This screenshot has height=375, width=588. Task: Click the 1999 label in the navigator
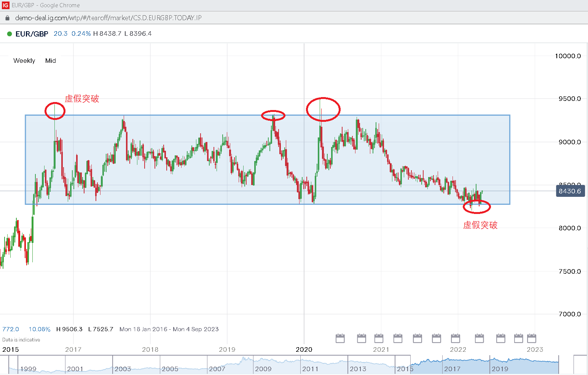pos(28,369)
